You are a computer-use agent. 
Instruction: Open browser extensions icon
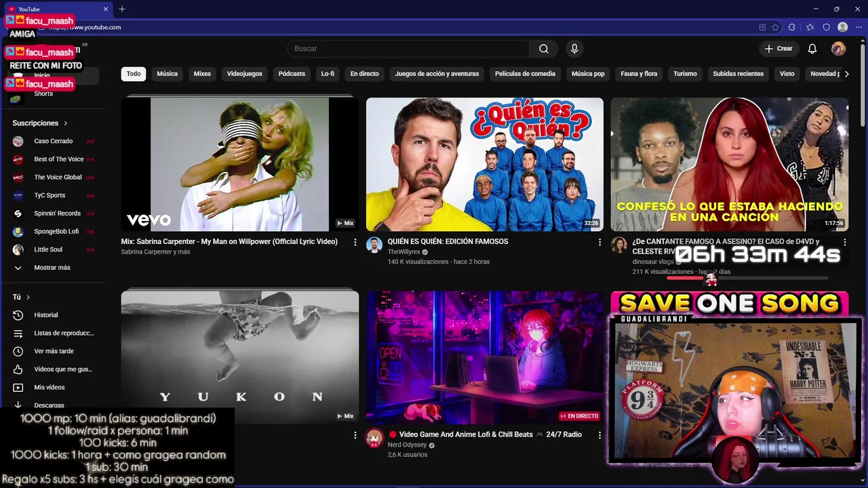[791, 27]
